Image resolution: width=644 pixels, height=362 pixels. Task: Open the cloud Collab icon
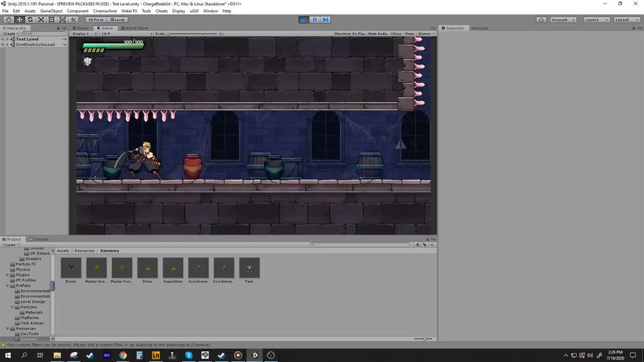pos(541,20)
